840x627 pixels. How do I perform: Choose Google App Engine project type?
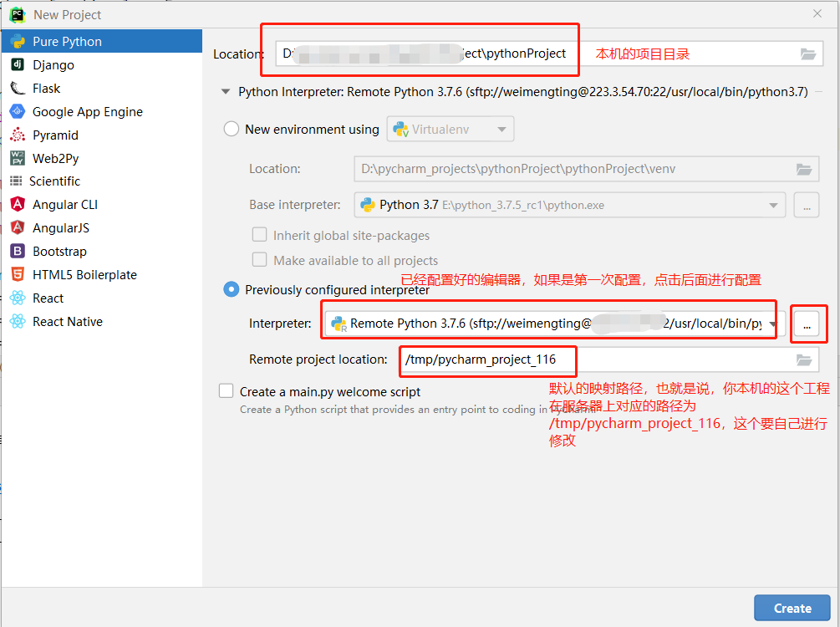pyautogui.click(x=102, y=111)
